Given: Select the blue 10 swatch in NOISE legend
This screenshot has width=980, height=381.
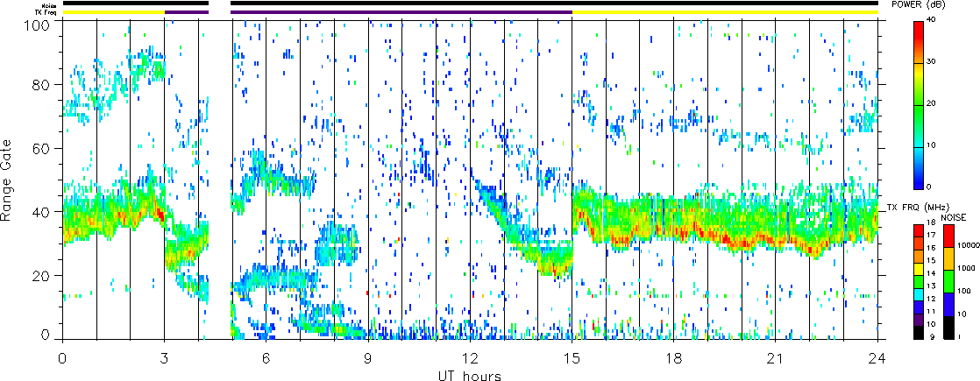Looking at the screenshot, I should click(948, 304).
